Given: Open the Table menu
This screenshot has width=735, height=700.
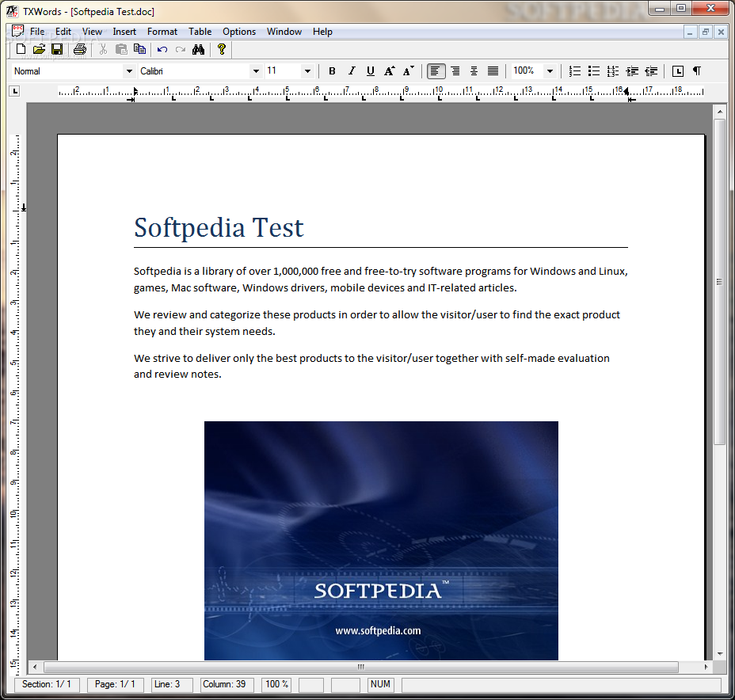Looking at the screenshot, I should (x=200, y=32).
